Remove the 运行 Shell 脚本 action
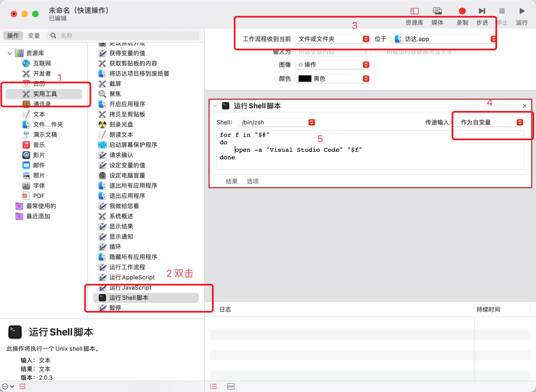Viewport: 536px width, 392px height. click(524, 106)
